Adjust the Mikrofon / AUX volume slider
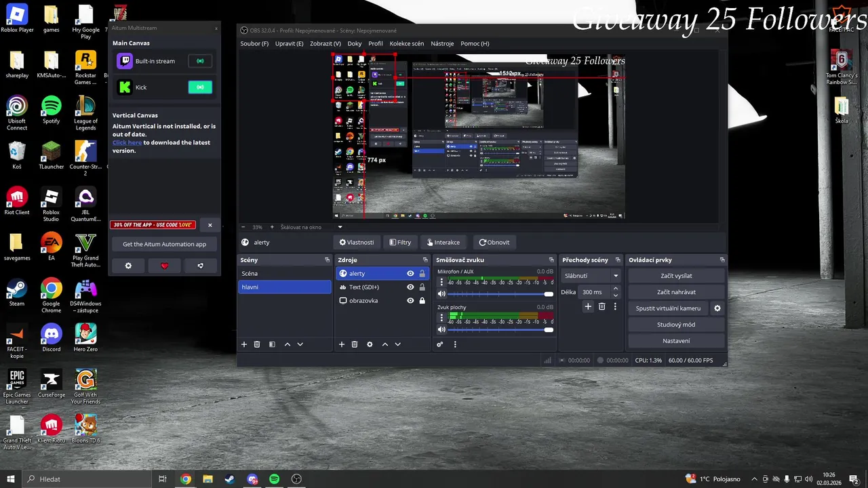 (500, 294)
